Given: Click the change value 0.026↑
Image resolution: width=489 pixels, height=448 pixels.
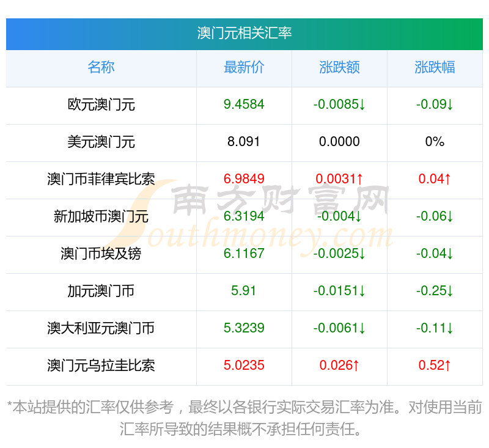Looking at the screenshot, I should point(339,365).
